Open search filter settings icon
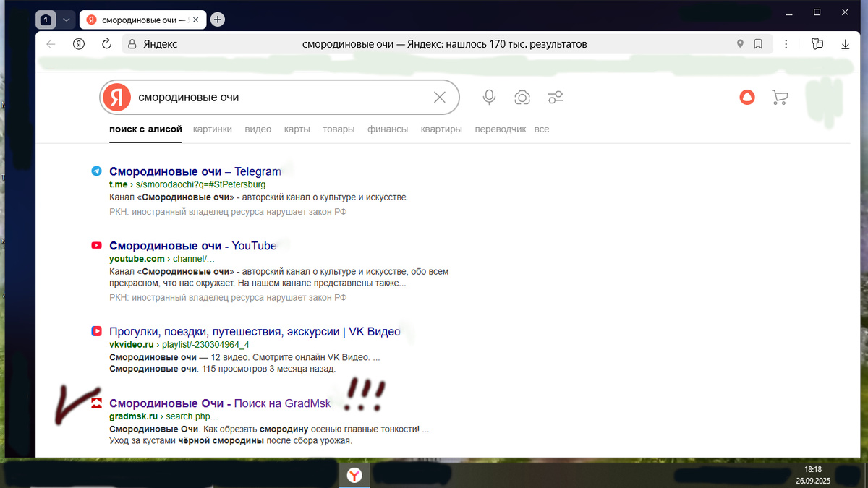 tap(556, 97)
